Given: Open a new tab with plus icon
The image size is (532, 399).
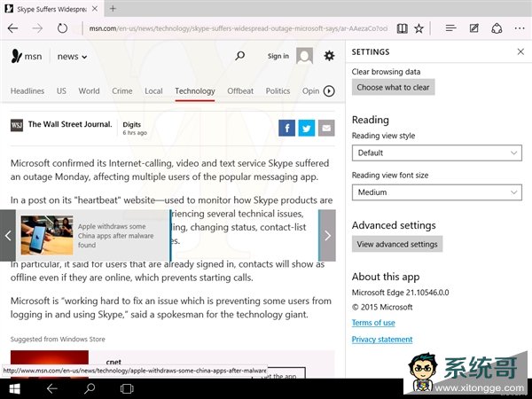Looking at the screenshot, I should tap(113, 9).
